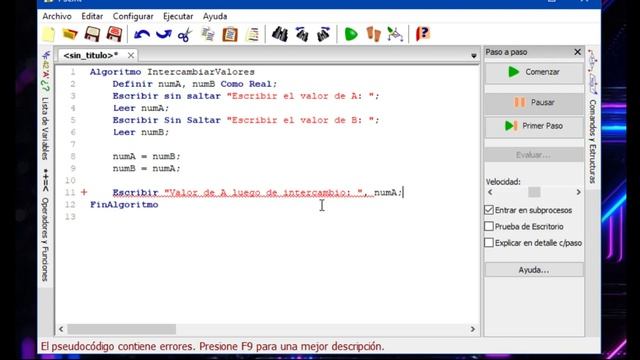Enable Explicar en detalle c/paso
The height and width of the screenshot is (360, 640).
pyautogui.click(x=489, y=243)
